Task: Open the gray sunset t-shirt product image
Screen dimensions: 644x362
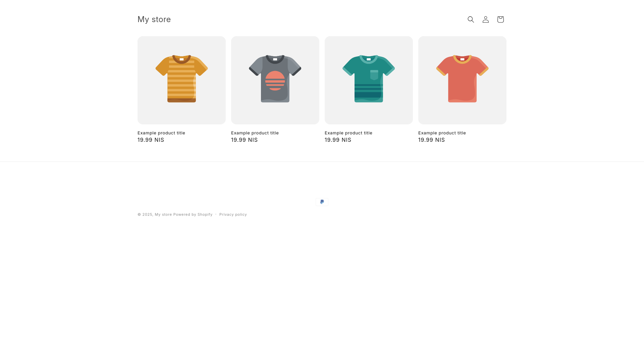Action: tap(275, 80)
